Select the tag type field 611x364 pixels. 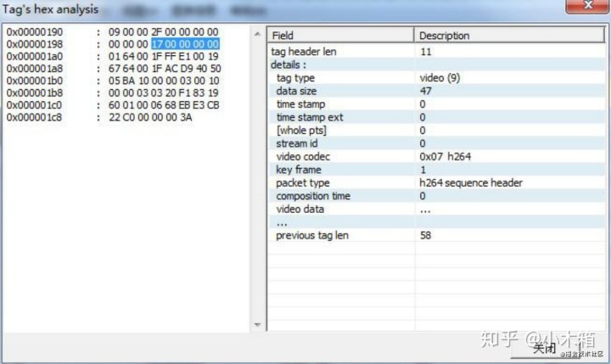pyautogui.click(x=295, y=78)
